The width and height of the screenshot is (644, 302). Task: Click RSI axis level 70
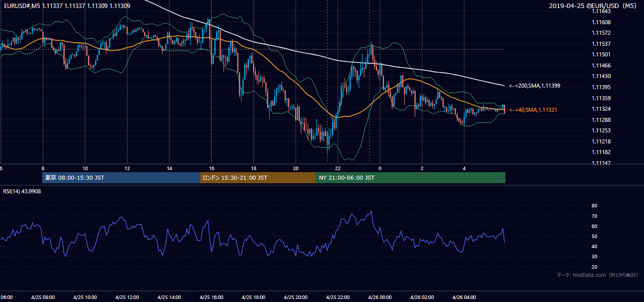coord(594,216)
